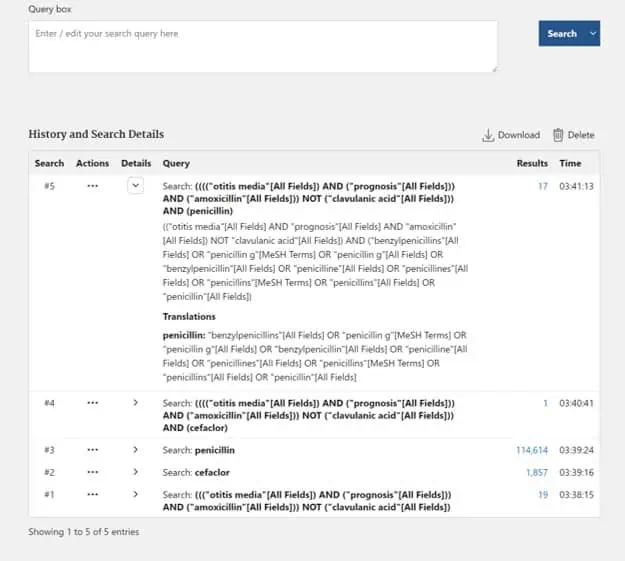Open Search button dropdown arrow
Image resolution: width=625 pixels, height=561 pixels.
594,33
